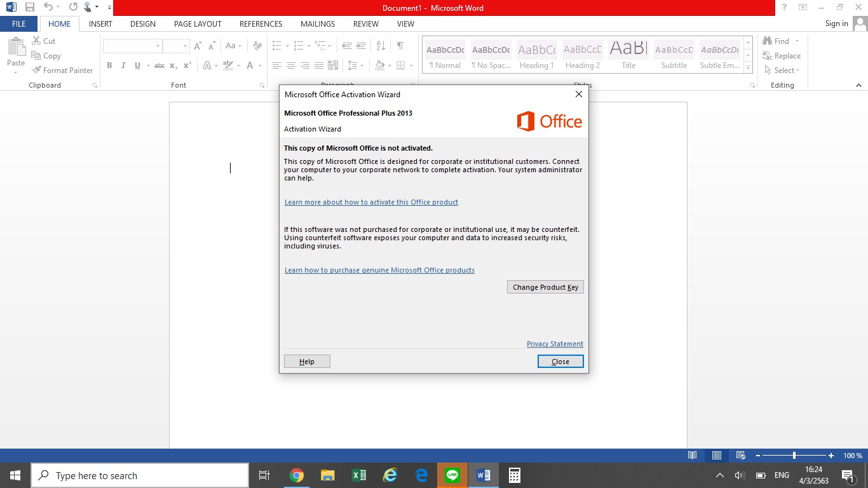Switch to REFERENCES tab
Viewport: 868px width, 488px height.
261,24
